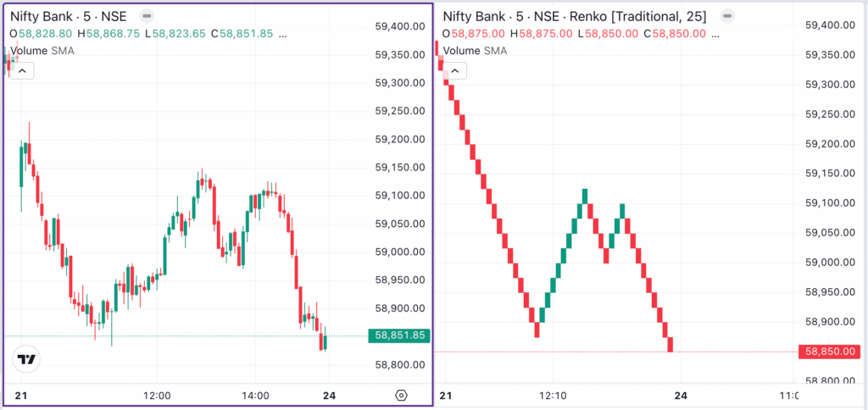This screenshot has height=410, width=868.
Task: Click the gray status dot beside Nifty Bank NSE on left chart
Action: point(147,16)
